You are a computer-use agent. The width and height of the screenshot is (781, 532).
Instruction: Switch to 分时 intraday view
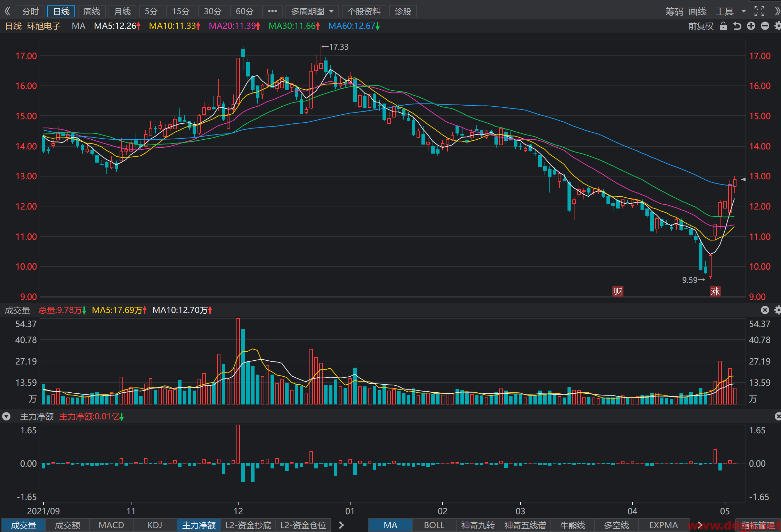pyautogui.click(x=31, y=11)
